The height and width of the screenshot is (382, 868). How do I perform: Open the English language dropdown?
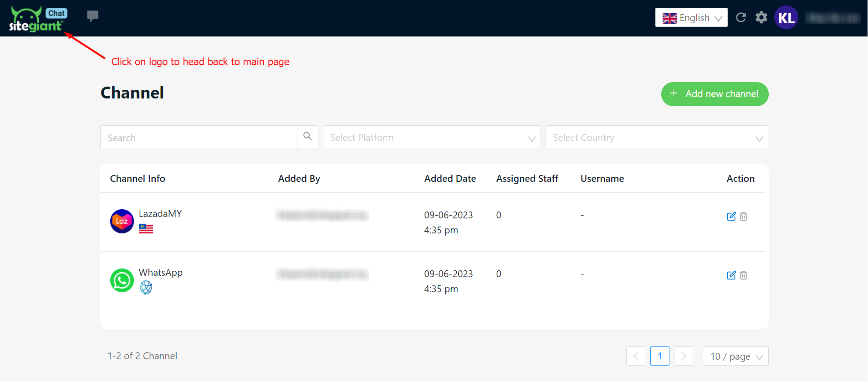(x=691, y=18)
